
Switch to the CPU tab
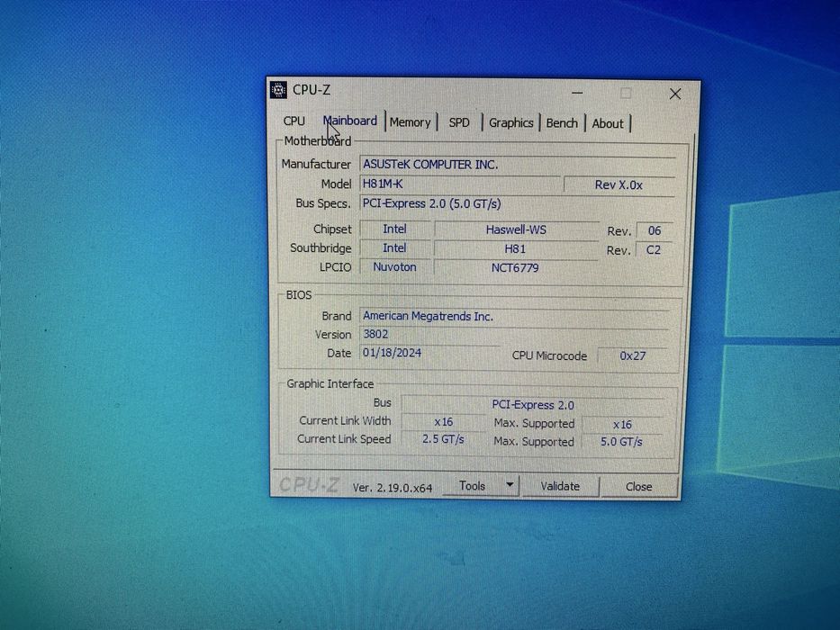[294, 121]
